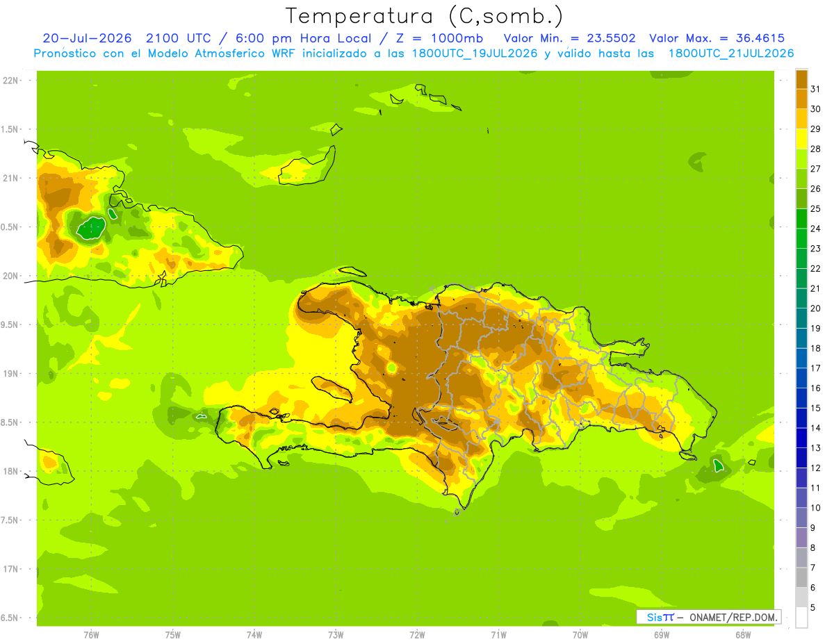Click the 'SisPi - ONAMET/REP.DOM.' credit label

pos(708,617)
